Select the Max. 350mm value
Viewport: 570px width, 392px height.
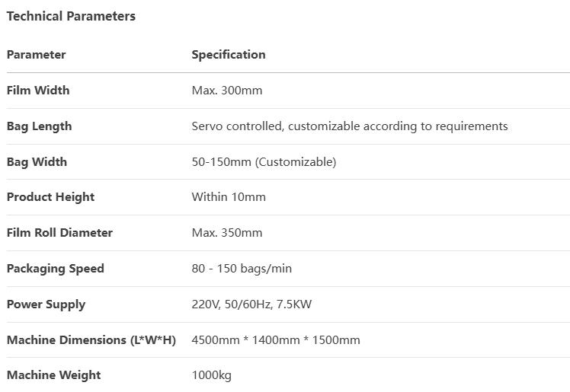tap(227, 233)
